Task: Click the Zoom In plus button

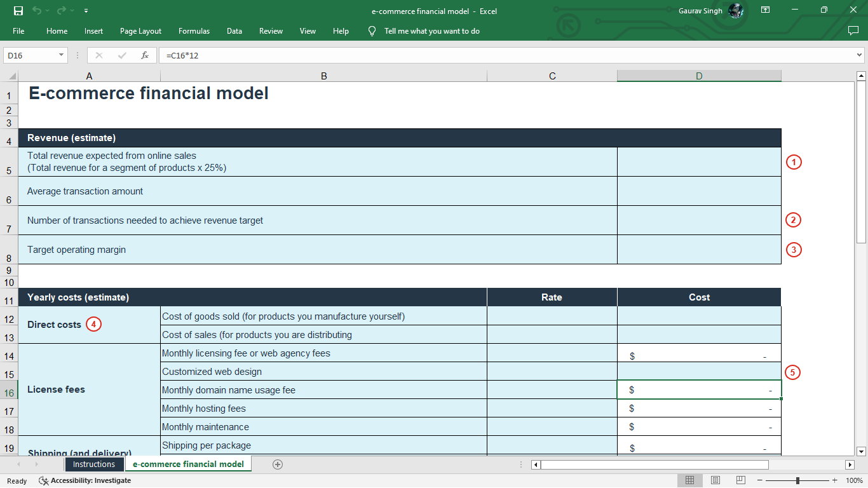Action: (x=834, y=480)
